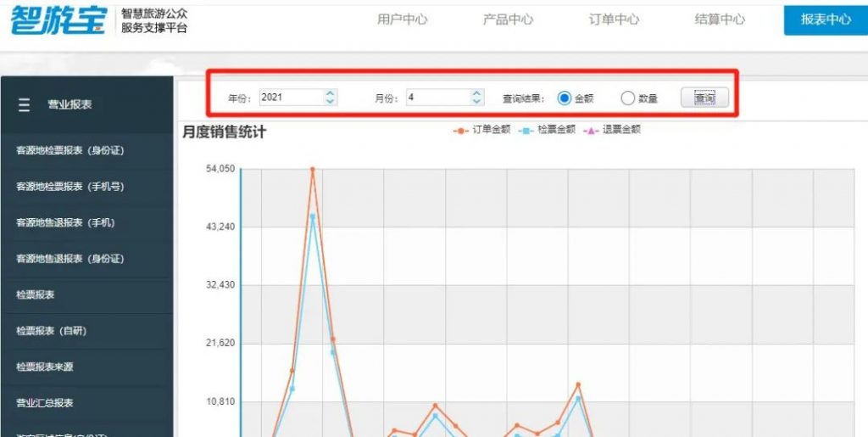Open 营业汇总报表 sidebar item

[45, 403]
